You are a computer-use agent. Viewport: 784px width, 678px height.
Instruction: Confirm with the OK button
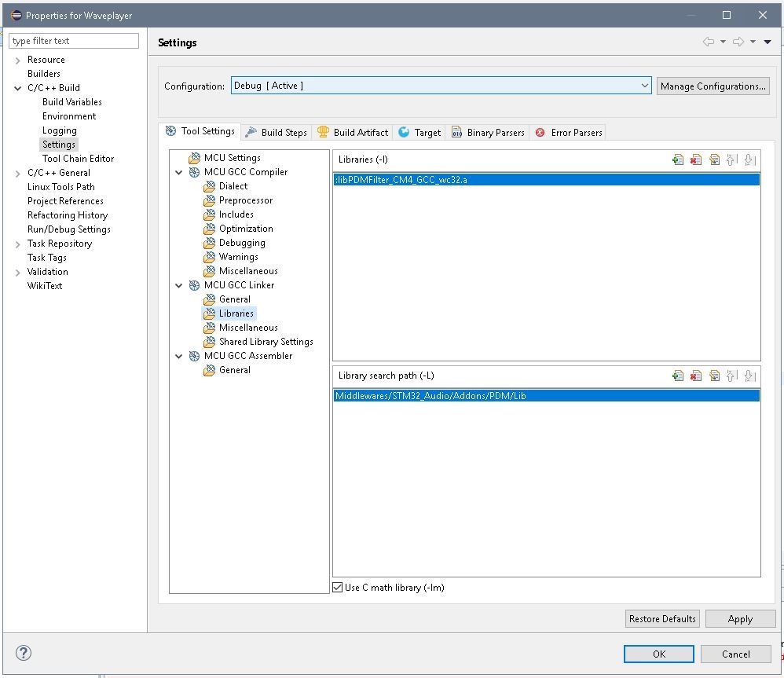658,654
